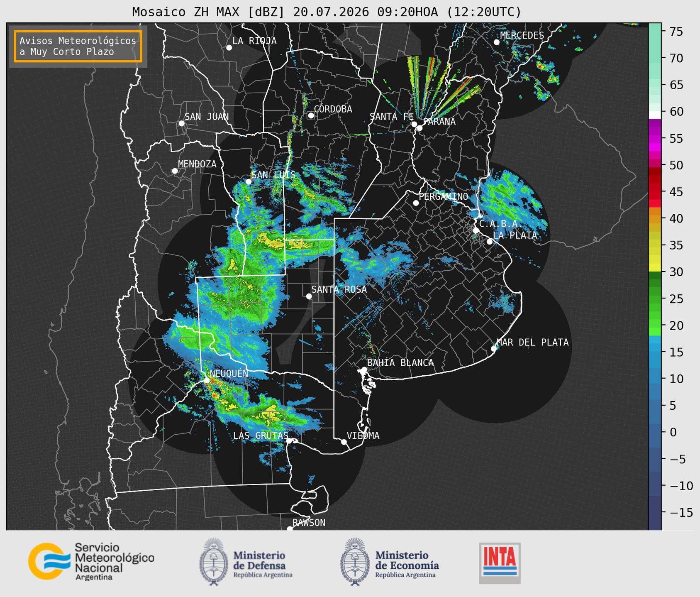700x597 pixels.
Task: Click the Mar del Plata marker dot
Action: pos(494,349)
